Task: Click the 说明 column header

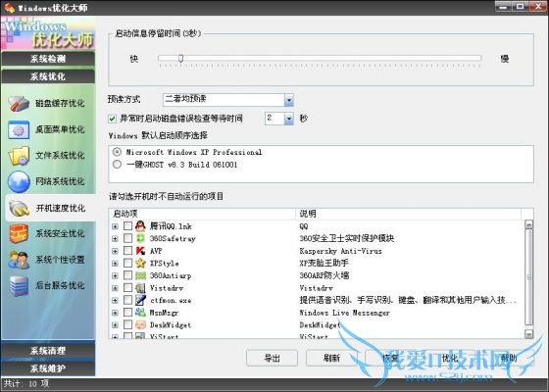Action: (409, 214)
